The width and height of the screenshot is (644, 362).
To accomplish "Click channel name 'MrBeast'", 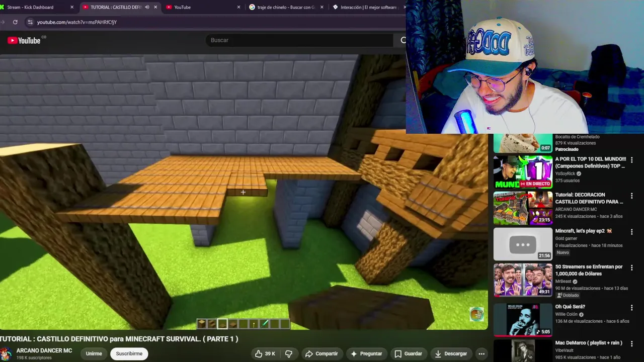I will 563,282.
